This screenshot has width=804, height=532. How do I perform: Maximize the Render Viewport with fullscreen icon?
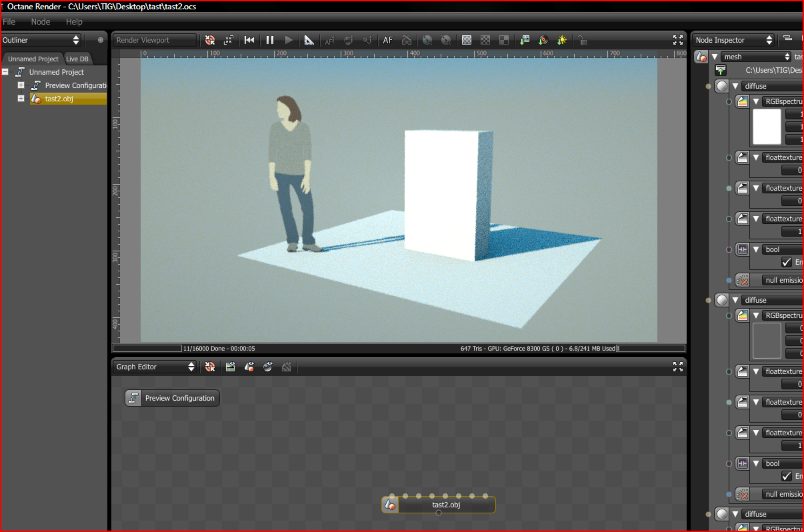677,40
